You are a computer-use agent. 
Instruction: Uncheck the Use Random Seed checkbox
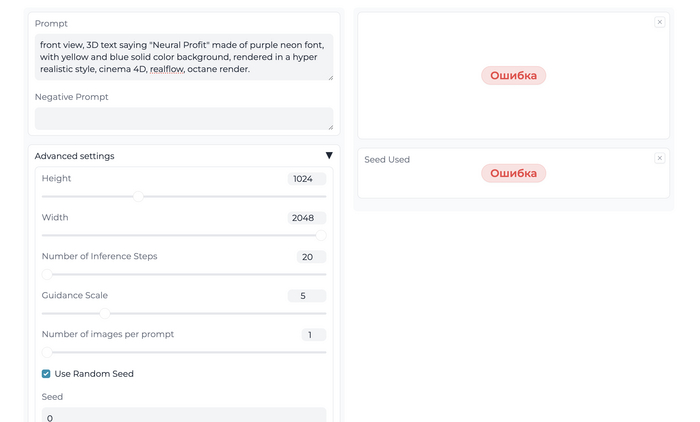tap(46, 374)
